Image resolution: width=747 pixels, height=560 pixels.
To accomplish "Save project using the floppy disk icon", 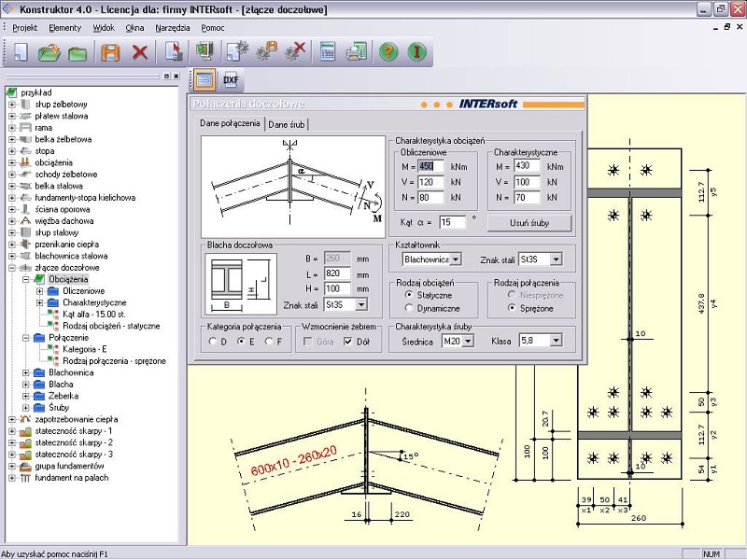I will 110,52.
